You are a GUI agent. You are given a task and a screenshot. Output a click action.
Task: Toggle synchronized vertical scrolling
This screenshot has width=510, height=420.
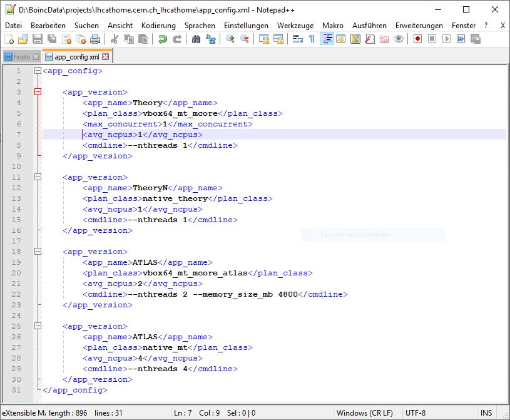click(264, 39)
